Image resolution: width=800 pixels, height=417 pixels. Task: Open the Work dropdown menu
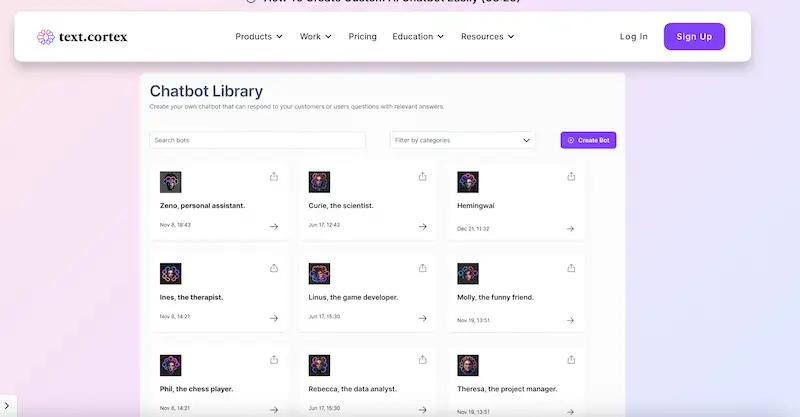316,37
